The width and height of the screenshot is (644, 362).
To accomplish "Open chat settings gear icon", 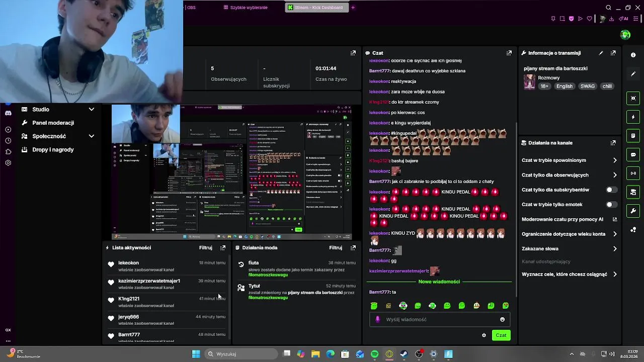I will pyautogui.click(x=484, y=335).
